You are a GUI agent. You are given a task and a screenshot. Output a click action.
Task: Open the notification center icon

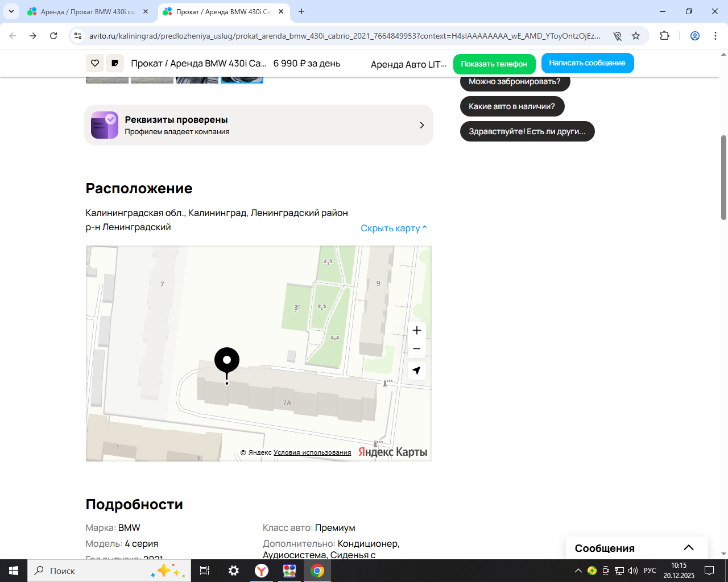[x=709, y=571]
